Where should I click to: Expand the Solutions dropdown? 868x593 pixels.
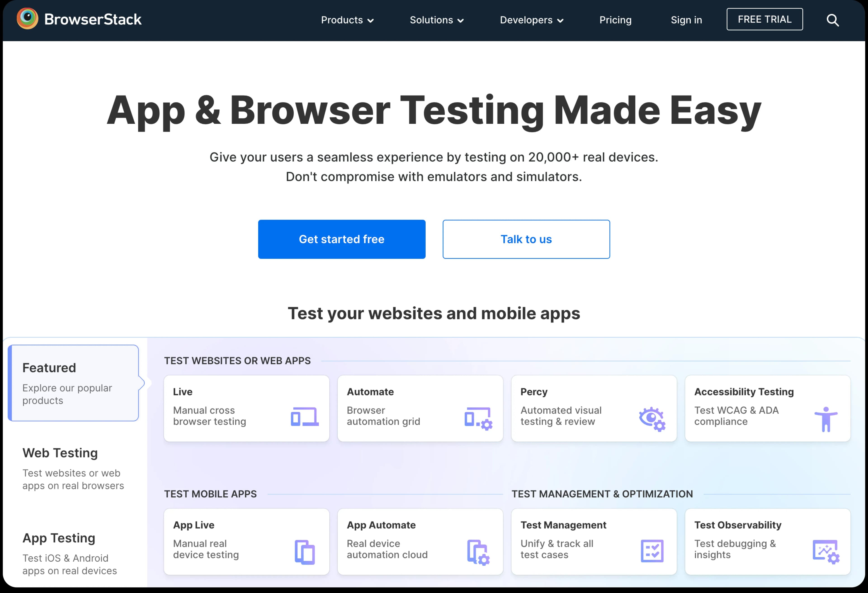436,20
